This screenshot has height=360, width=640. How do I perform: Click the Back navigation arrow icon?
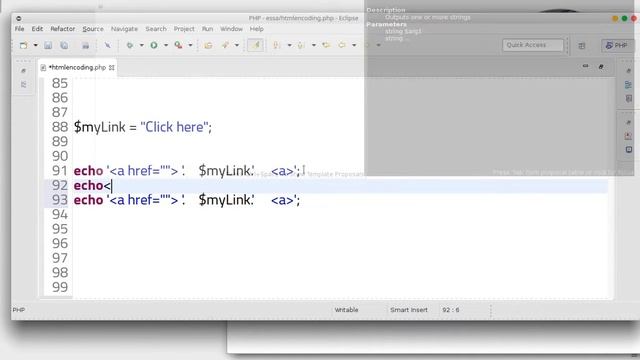coord(342,45)
